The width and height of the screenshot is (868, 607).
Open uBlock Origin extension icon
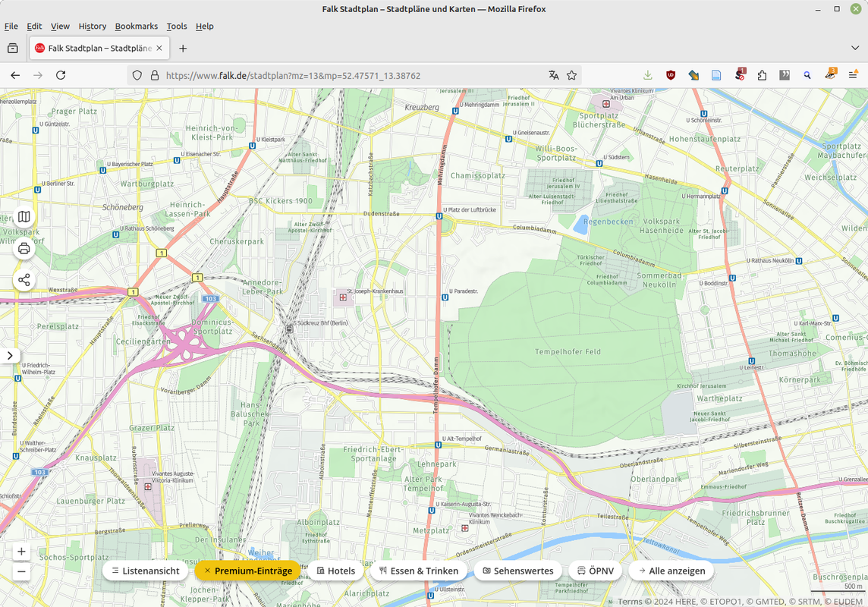[x=671, y=75]
